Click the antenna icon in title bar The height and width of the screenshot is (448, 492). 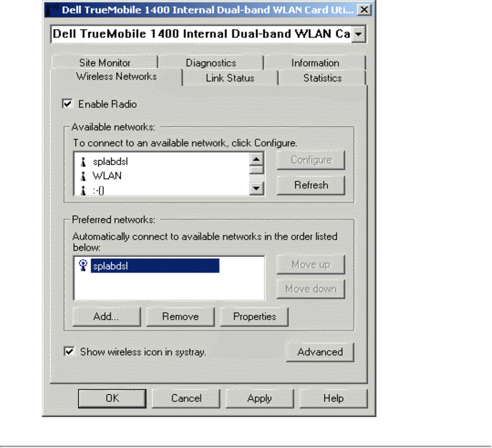pos(52,10)
